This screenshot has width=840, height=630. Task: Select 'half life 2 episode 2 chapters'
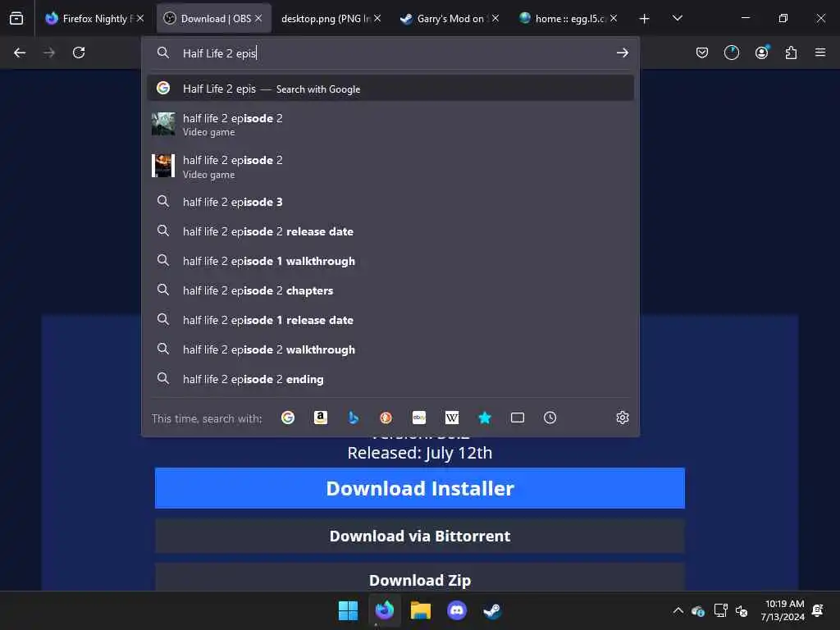point(390,290)
